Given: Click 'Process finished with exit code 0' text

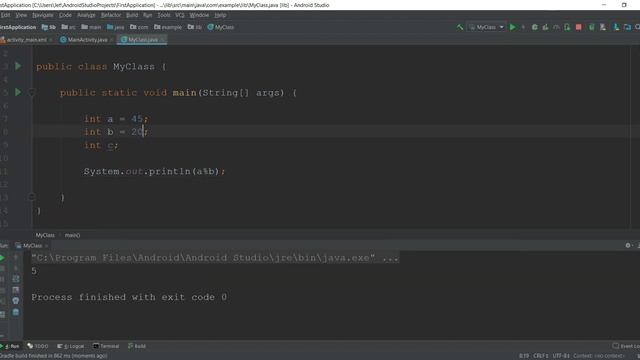Looking at the screenshot, I should (x=129, y=297).
